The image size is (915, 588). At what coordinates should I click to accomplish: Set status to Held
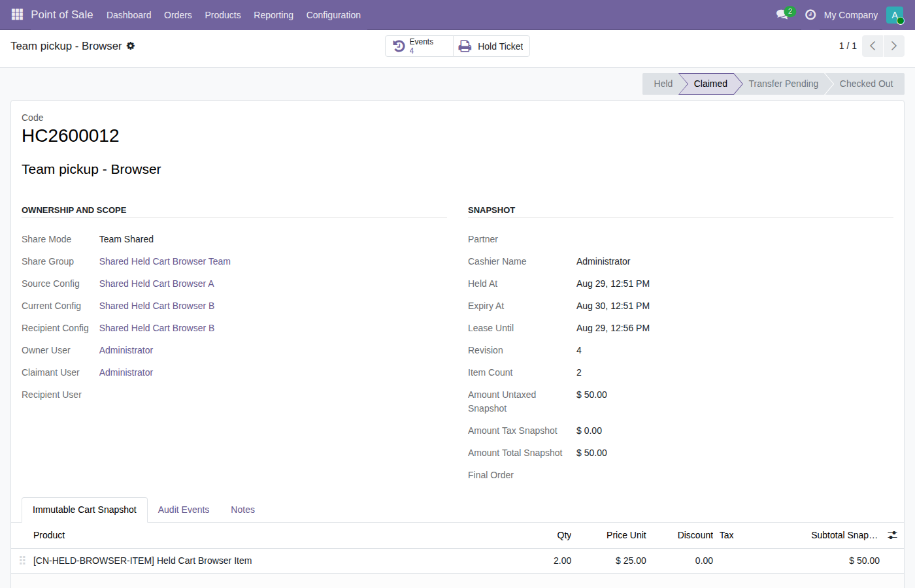click(x=661, y=84)
